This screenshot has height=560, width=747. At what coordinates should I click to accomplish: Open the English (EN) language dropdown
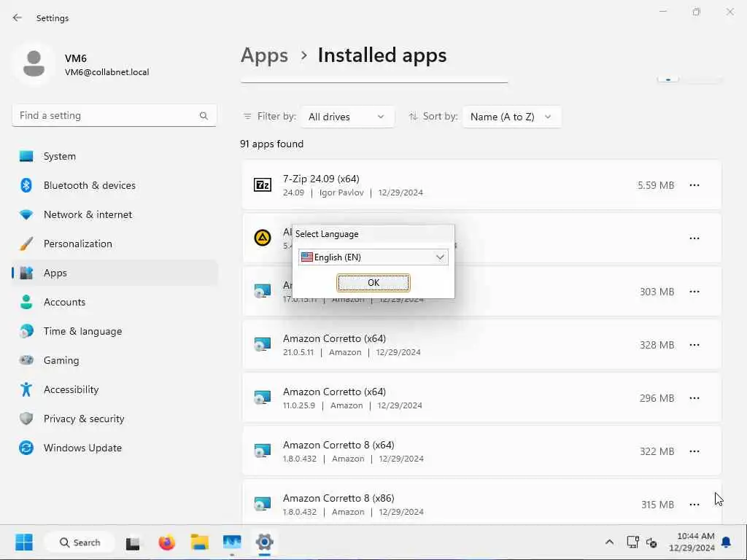(x=373, y=257)
